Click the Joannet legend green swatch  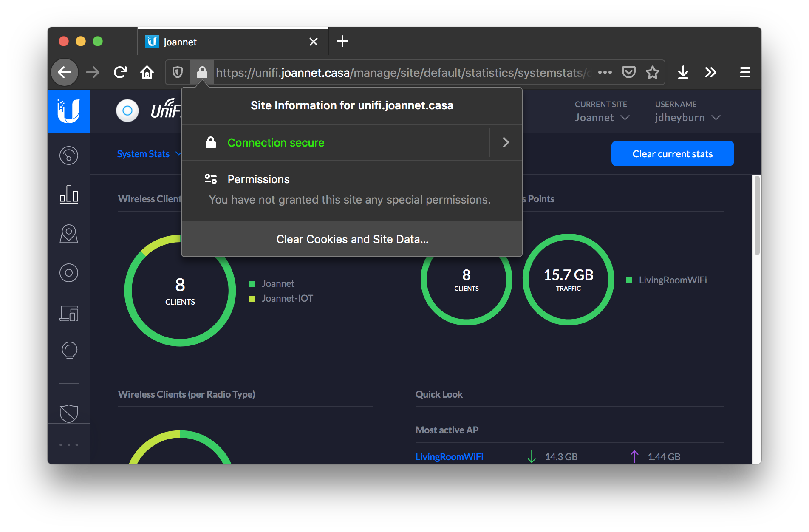pyautogui.click(x=252, y=283)
